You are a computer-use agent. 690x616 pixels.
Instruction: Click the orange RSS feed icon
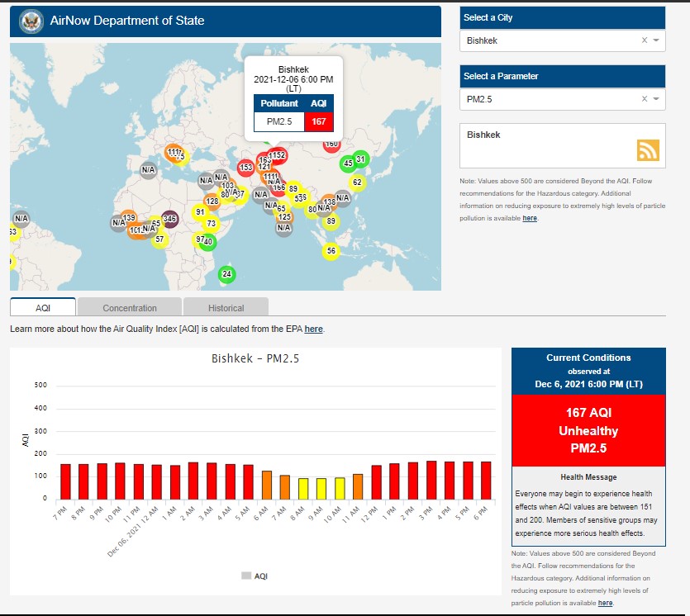648,149
